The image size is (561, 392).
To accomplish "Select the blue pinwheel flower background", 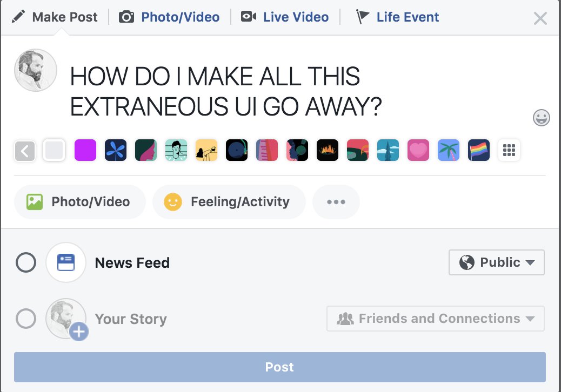I will click(115, 150).
